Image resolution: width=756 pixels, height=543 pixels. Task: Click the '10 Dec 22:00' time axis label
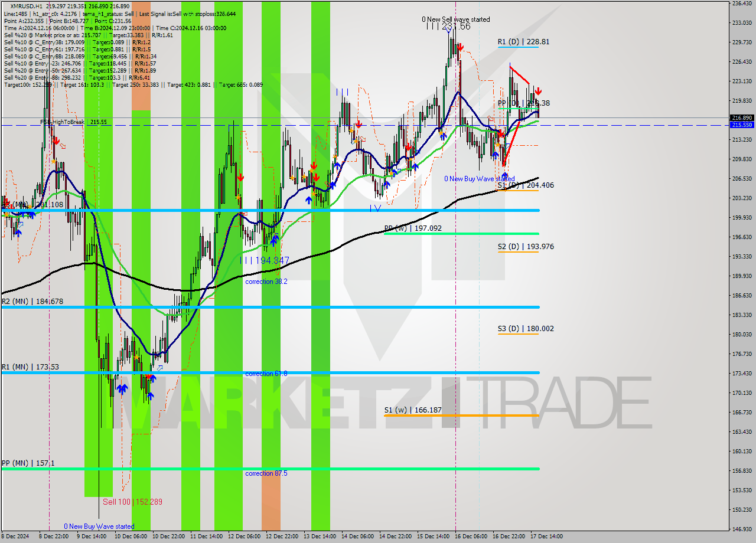[x=167, y=537]
